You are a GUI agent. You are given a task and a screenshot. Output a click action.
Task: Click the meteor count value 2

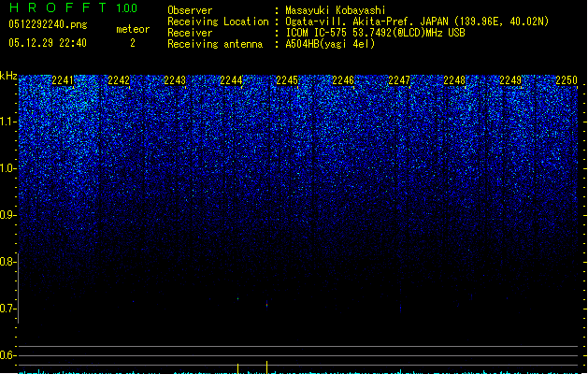[133, 43]
